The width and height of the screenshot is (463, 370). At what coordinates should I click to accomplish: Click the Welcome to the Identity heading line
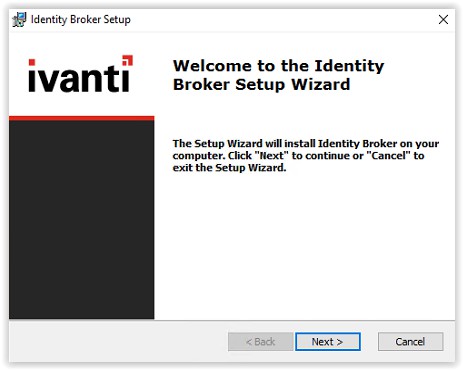[x=279, y=65]
